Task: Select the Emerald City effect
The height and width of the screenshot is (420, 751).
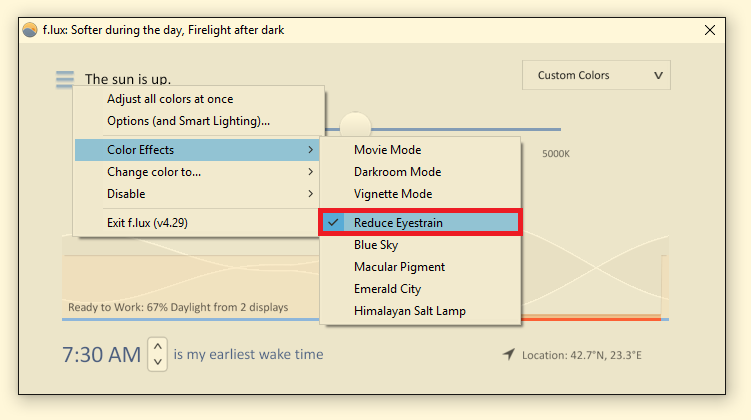Action: 420,289
